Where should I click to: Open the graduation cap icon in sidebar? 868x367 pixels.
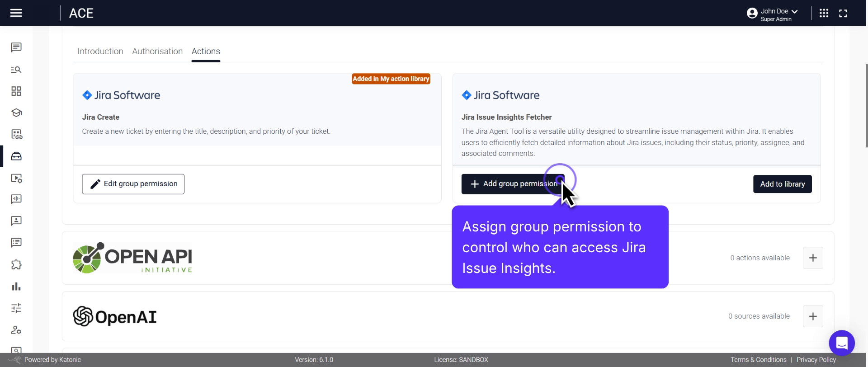pos(16,113)
